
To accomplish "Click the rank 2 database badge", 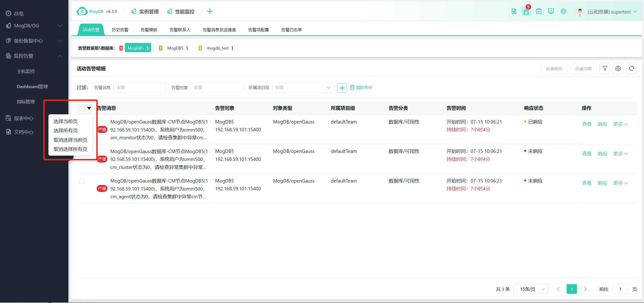I will [160, 48].
